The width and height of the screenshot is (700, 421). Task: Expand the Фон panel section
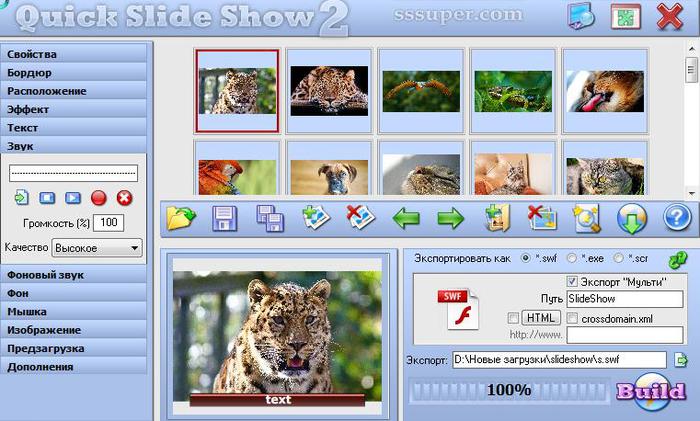[74, 293]
